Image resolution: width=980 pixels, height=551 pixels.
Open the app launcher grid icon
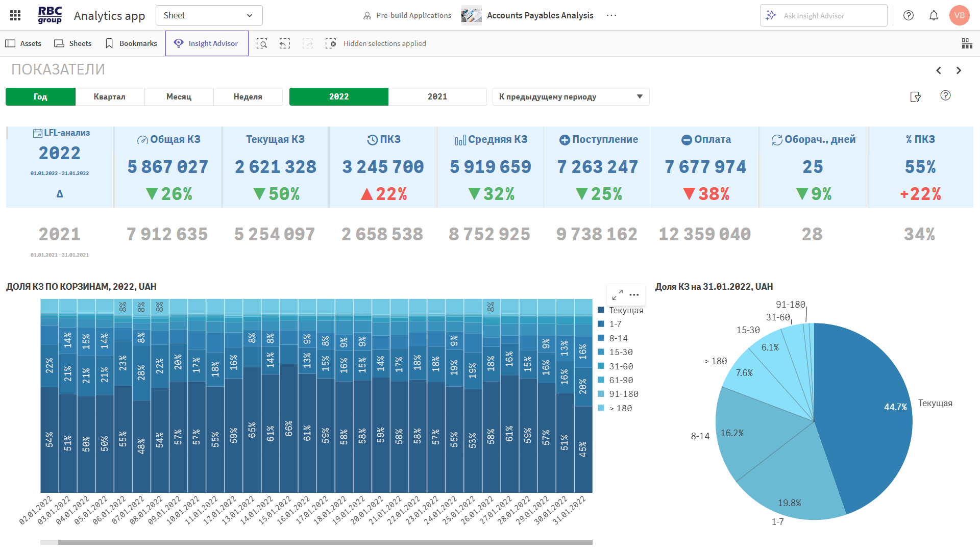tap(15, 15)
